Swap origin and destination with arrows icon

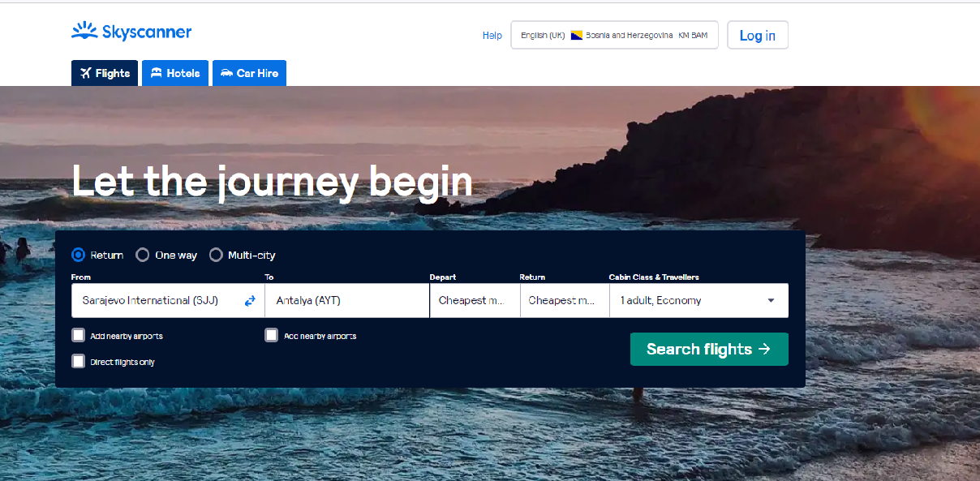coord(250,301)
